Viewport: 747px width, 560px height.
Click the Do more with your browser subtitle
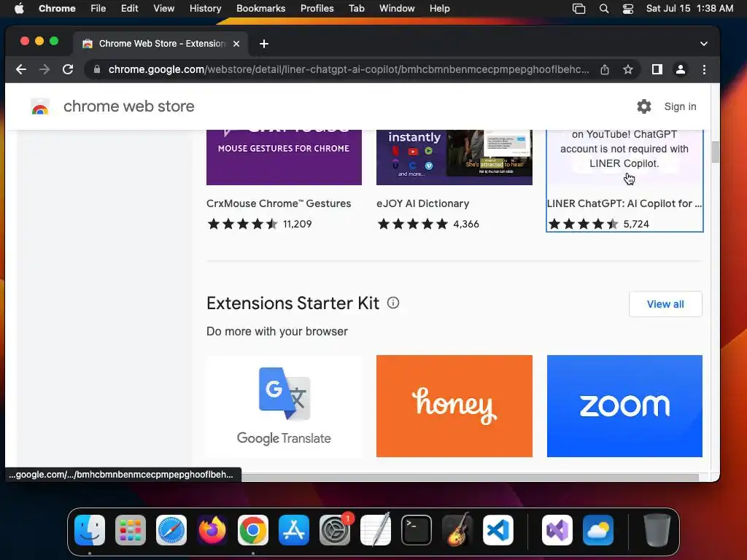(x=276, y=332)
